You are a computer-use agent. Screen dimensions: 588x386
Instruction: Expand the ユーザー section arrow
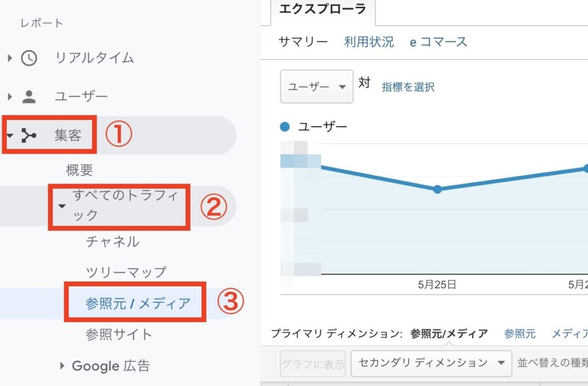pos(10,96)
